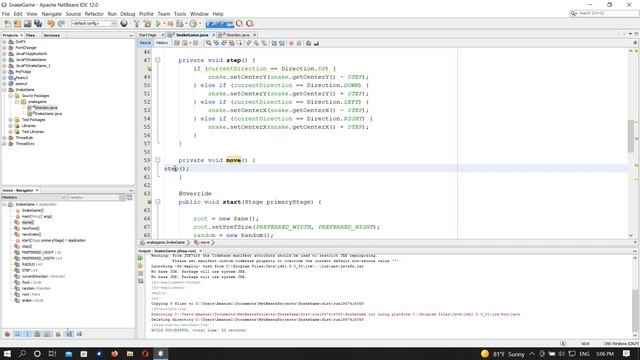Image resolution: width=640 pixels, height=360 pixels.
Task: Click the taskbar search magnifier icon
Action: coord(22,353)
